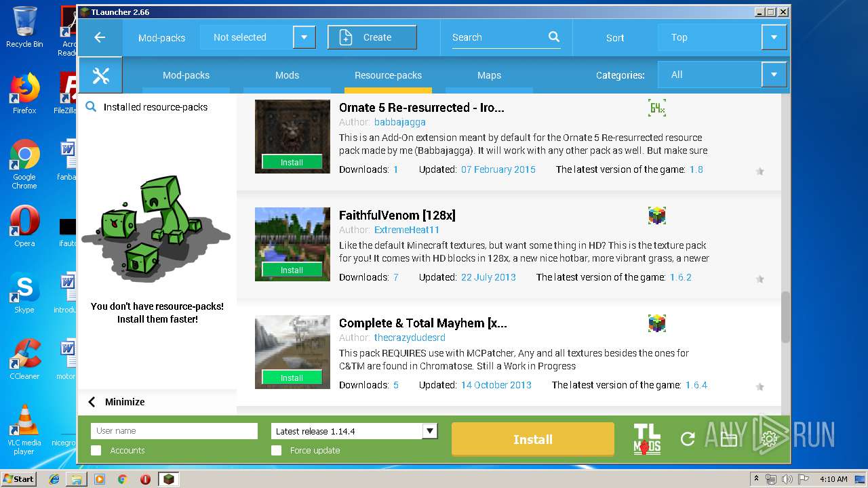The image size is (868, 488).
Task: Open the Sort dropdown set to Top
Action: pos(774,37)
